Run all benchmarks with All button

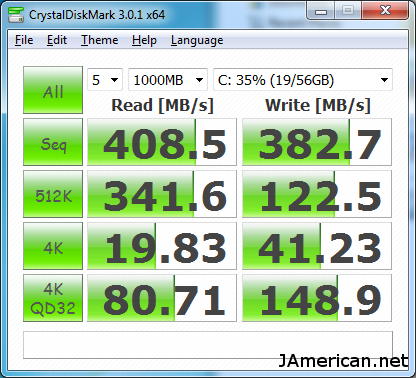pyautogui.click(x=53, y=90)
